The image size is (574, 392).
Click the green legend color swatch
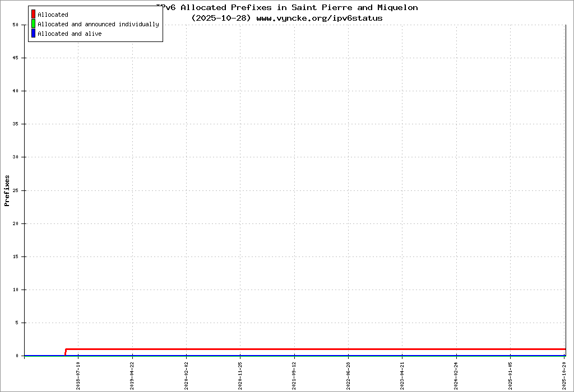[33, 24]
